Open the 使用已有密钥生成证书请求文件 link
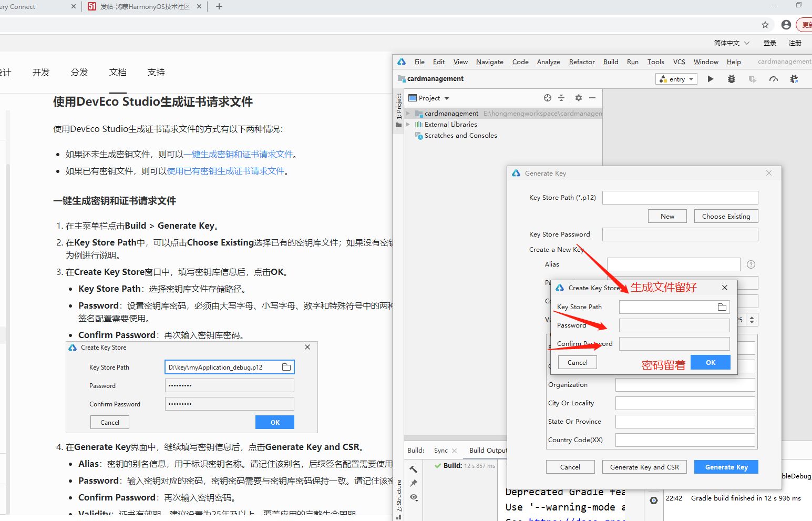The width and height of the screenshot is (812, 521). coord(225,171)
